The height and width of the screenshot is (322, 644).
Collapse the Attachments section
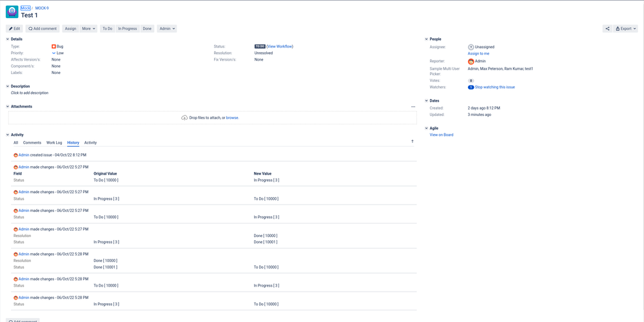[x=7, y=107]
